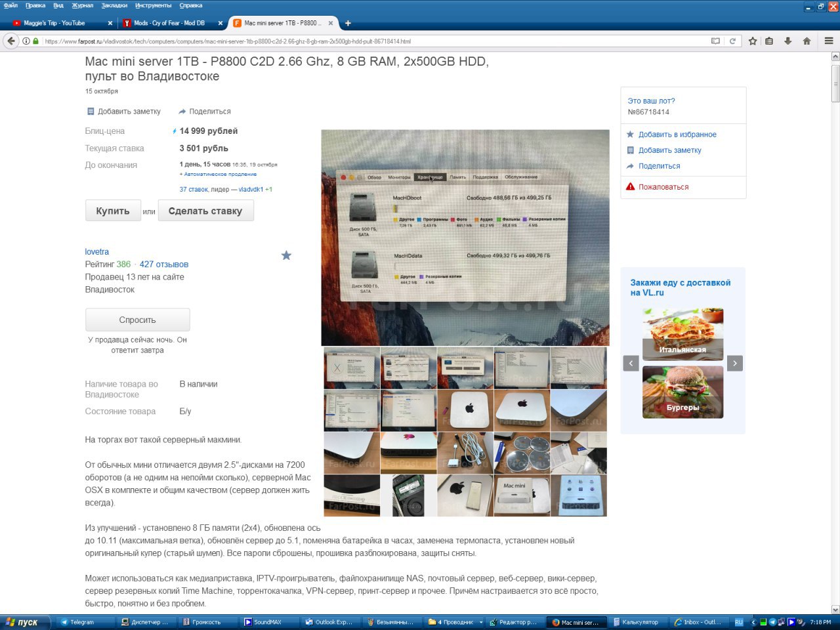The width and height of the screenshot is (840, 630).
Task: Click Добавить заметку in right sidebar
Action: [669, 150]
